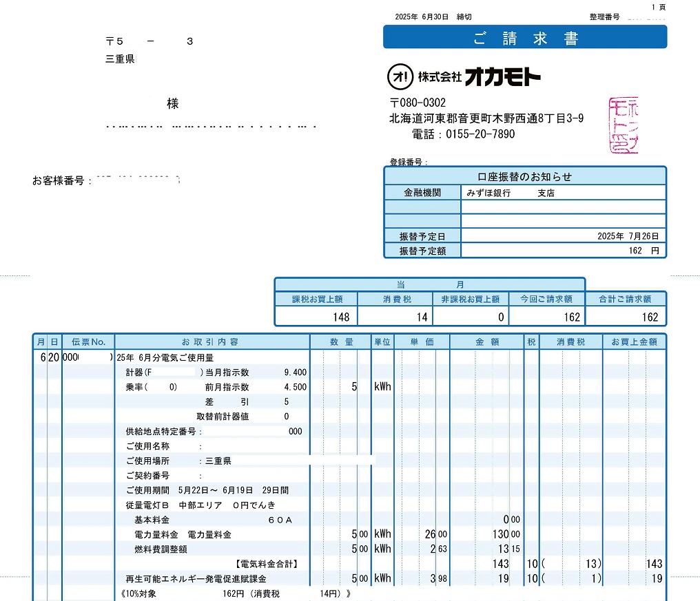Click the 数量 column header

tap(342, 341)
